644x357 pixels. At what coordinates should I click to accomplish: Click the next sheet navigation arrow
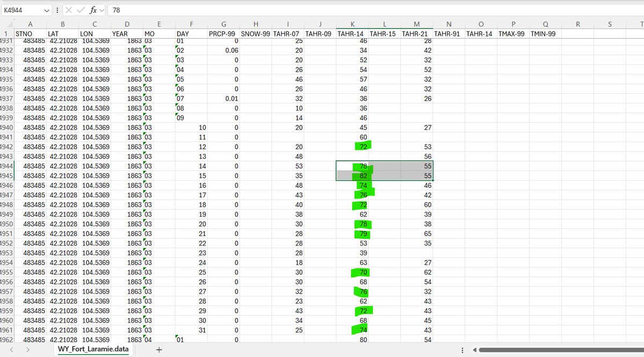[x=27, y=349]
